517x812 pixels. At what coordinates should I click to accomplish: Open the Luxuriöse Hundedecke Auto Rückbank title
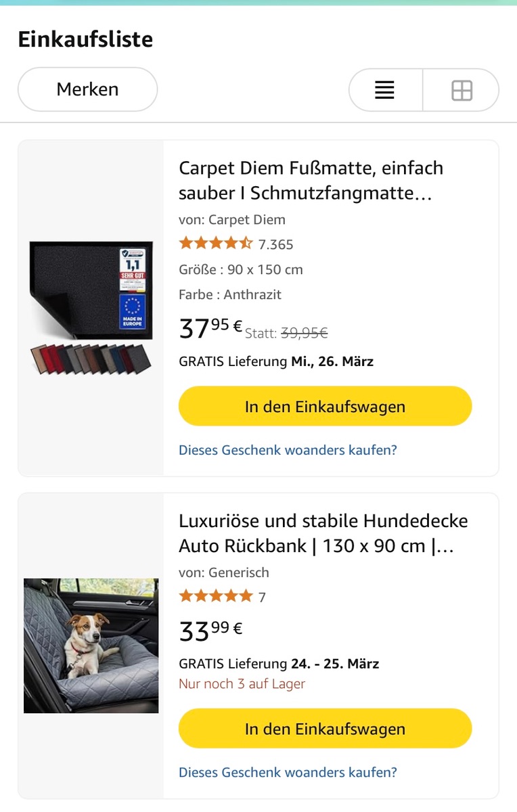(x=323, y=533)
